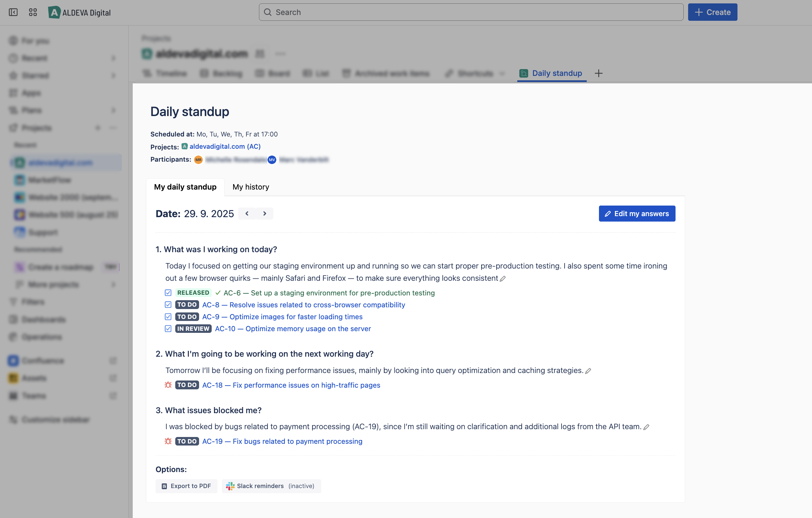Collapse the left sidebar
This screenshot has height=518, width=812.
(13, 12)
